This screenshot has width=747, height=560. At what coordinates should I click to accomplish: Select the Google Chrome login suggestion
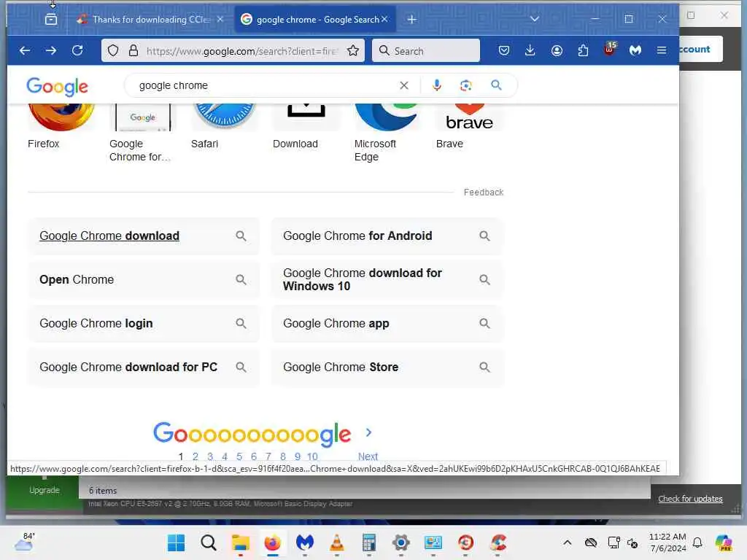(x=144, y=323)
